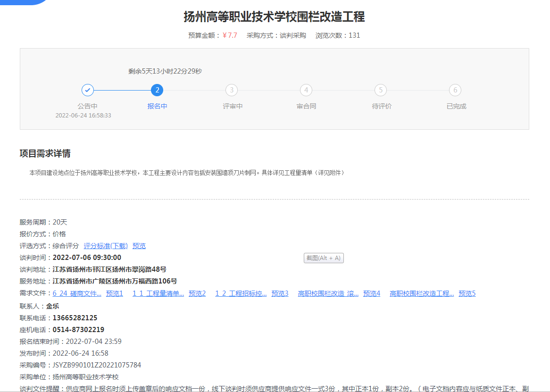Open the 1_1 工程量清单 attachment
This screenshot has width=550, height=392.
tap(158, 293)
